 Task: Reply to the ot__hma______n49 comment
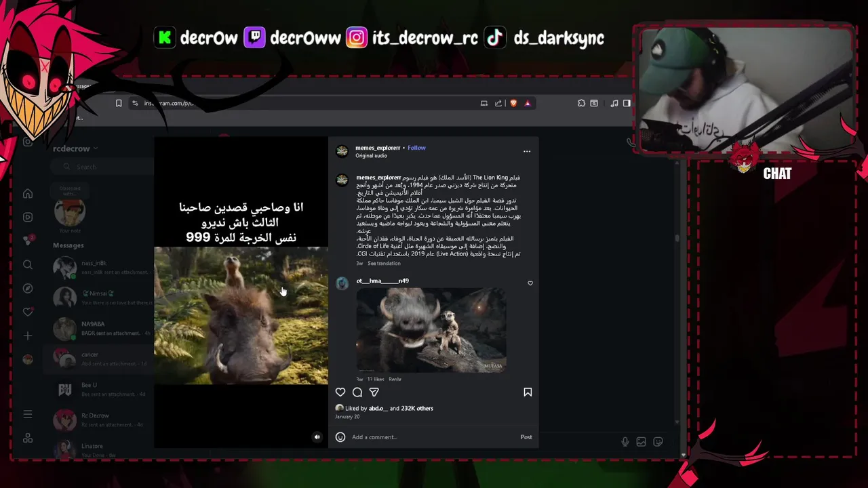coord(395,379)
